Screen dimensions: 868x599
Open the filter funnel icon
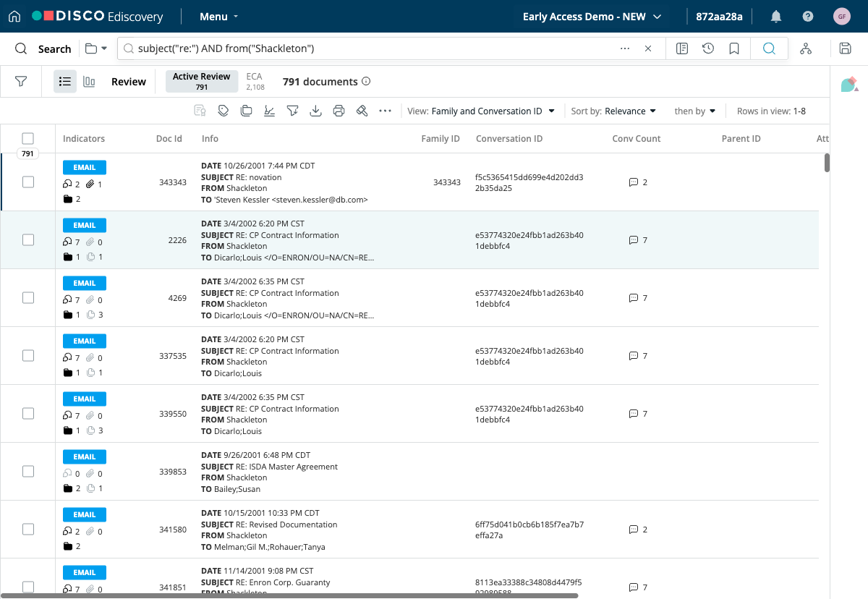point(21,82)
